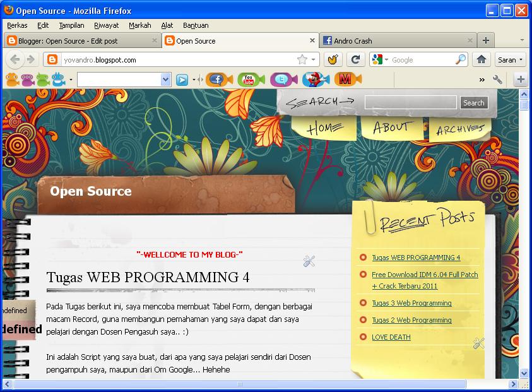The height and width of the screenshot is (392, 532).
Task: Click the magnifier in Google search box
Action: [x=461, y=60]
